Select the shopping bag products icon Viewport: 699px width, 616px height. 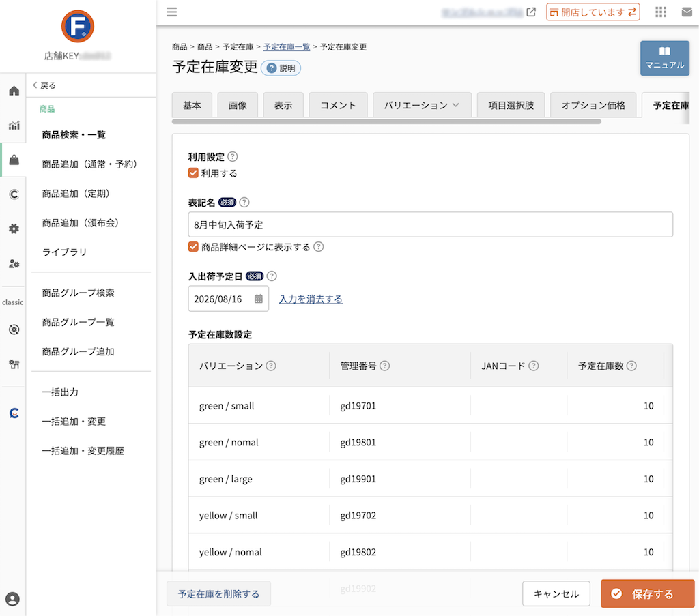[x=14, y=160]
